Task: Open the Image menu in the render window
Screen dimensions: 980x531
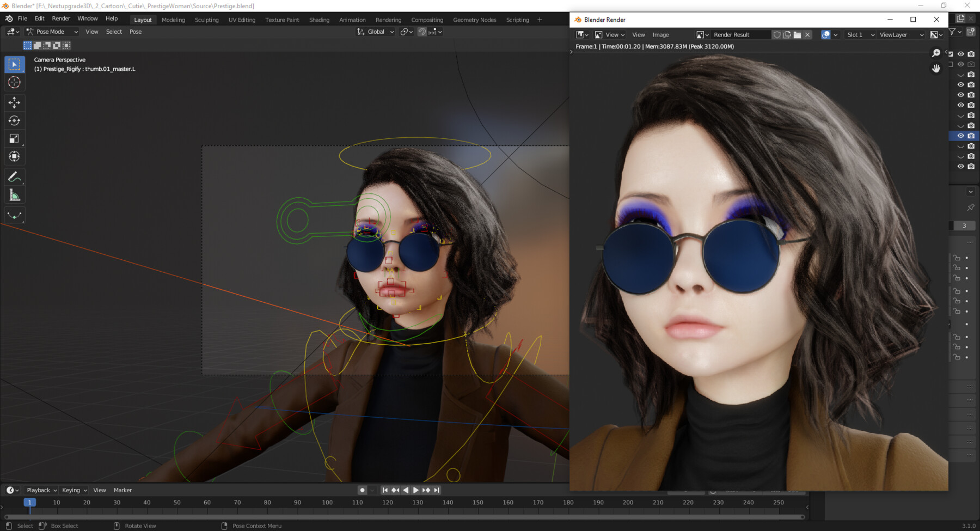Action: (x=660, y=34)
